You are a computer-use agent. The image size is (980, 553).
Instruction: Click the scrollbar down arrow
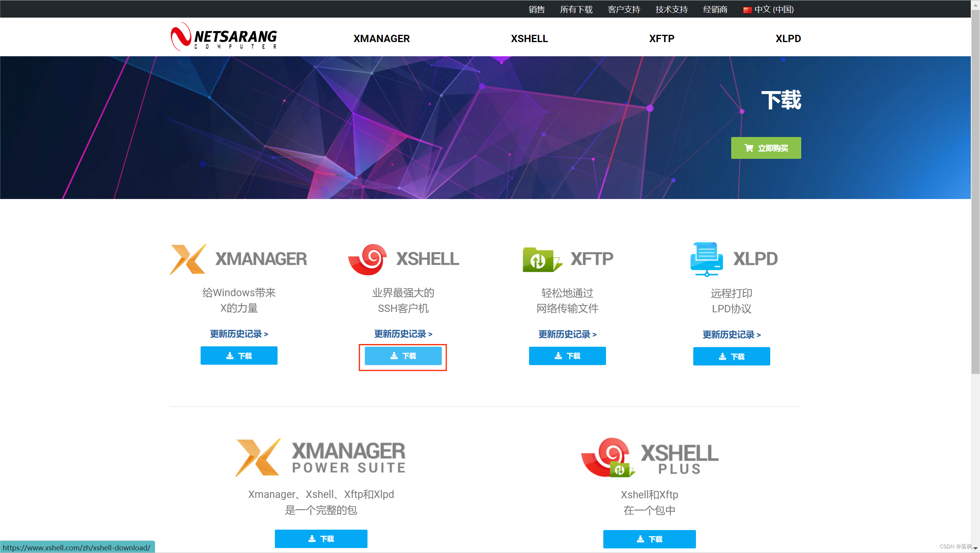[x=975, y=548]
